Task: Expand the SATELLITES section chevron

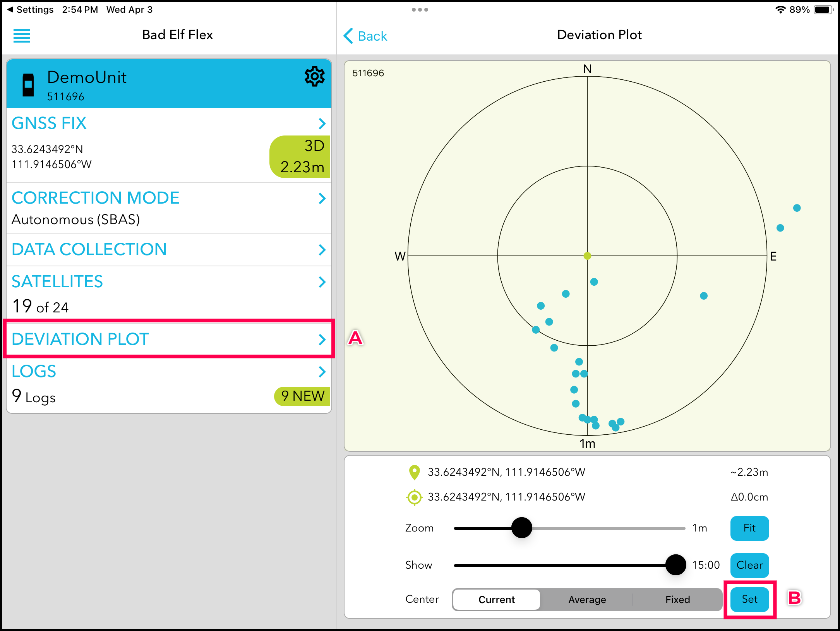Action: tap(322, 282)
